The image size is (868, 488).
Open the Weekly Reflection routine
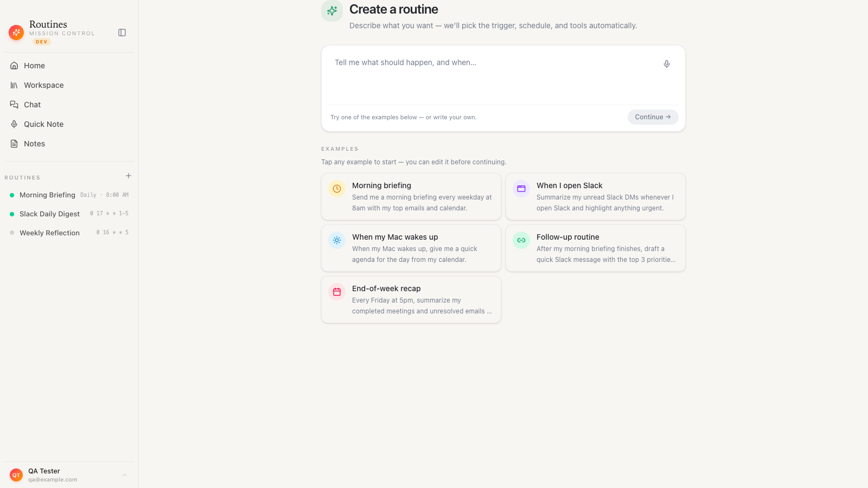(x=69, y=233)
